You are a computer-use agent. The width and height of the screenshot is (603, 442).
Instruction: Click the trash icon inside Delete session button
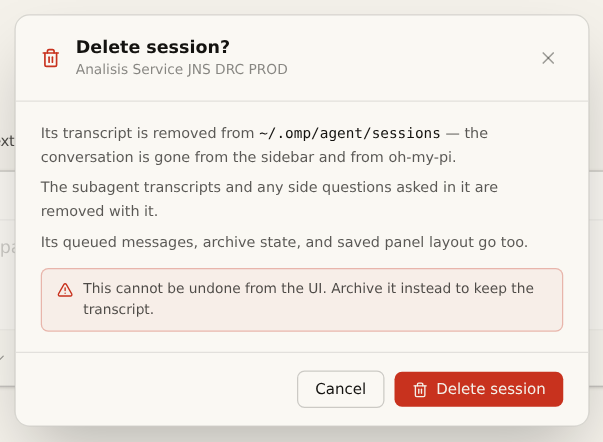pyautogui.click(x=420, y=390)
